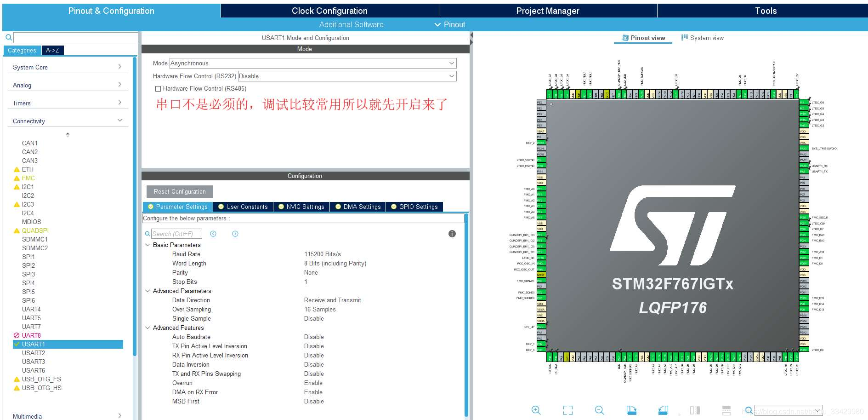Click the sort arrows above CAN1
The width and height of the screenshot is (868, 420).
pyautogui.click(x=68, y=135)
